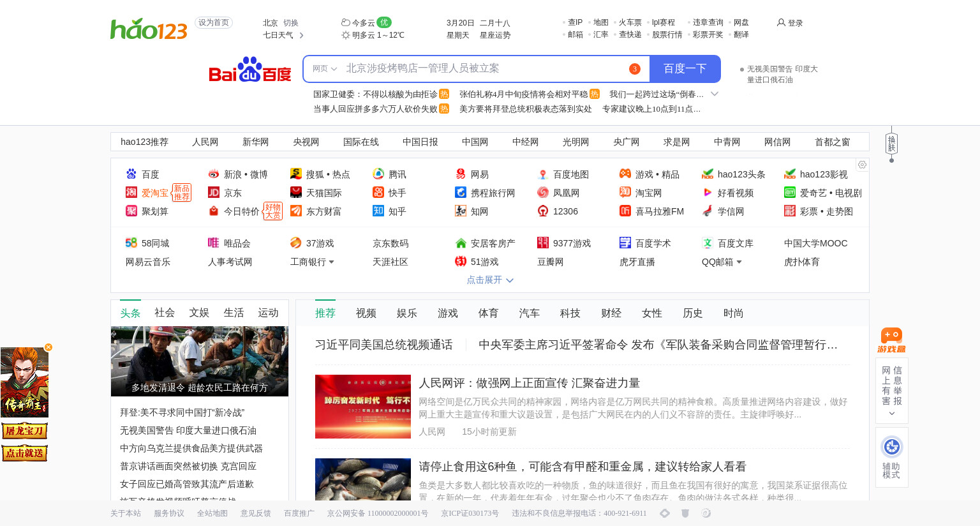Click the 游戏·精品 gamepad icon
This screenshot has width=980, height=526.
[625, 174]
